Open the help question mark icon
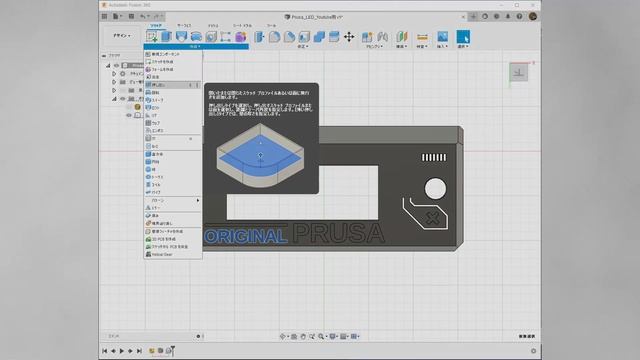640x360 pixels. point(519,16)
